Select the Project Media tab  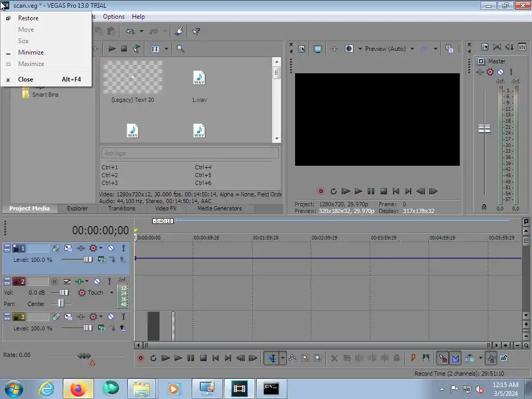click(29, 208)
